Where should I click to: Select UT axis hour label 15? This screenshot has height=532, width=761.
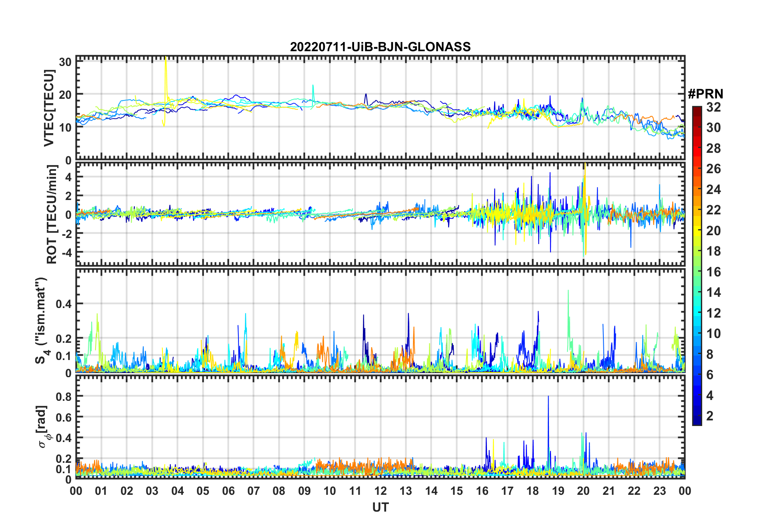tap(457, 491)
